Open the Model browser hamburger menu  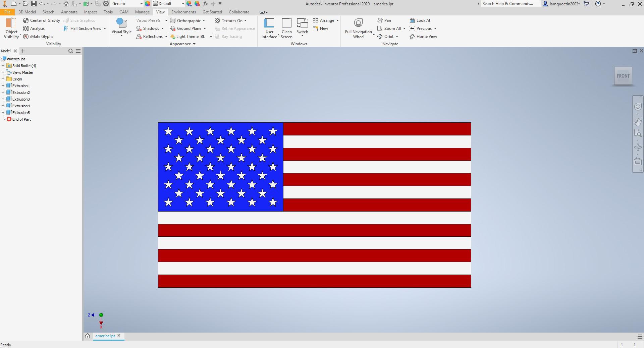[x=78, y=51]
